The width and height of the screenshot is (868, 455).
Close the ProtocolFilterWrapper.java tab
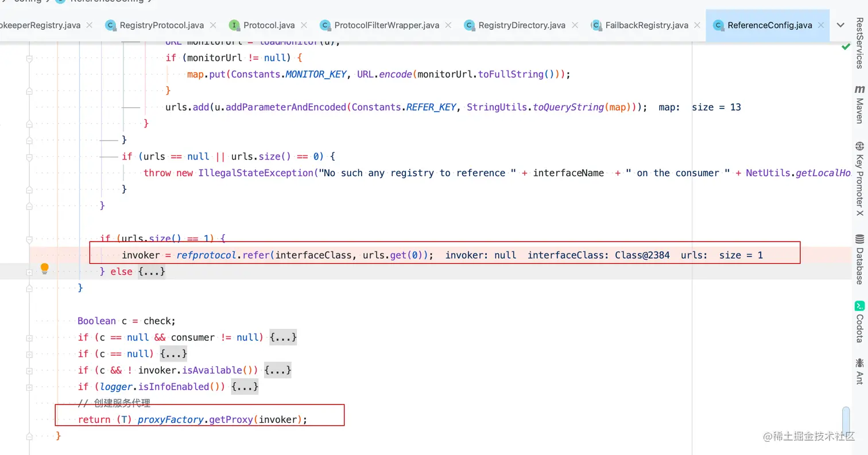click(x=448, y=25)
